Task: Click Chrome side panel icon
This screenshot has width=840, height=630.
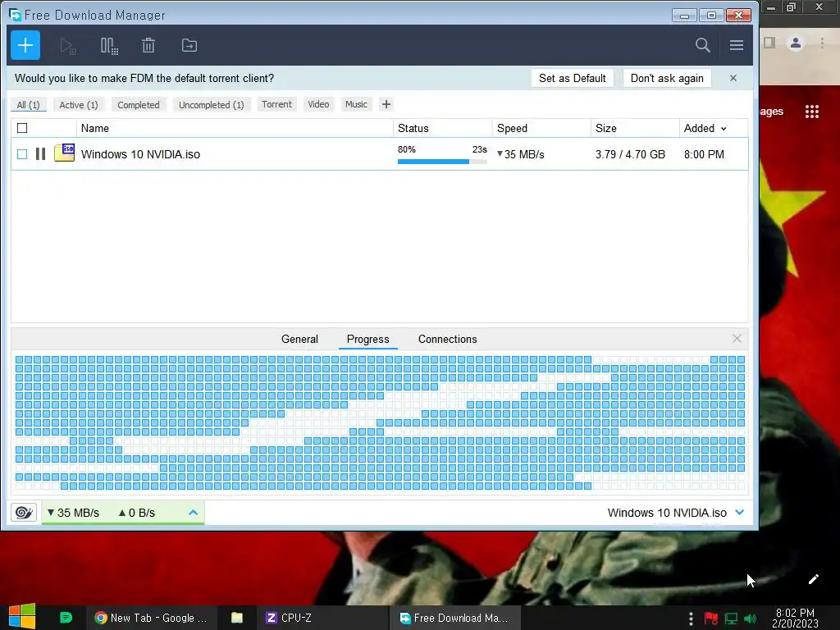Action: pos(769,43)
